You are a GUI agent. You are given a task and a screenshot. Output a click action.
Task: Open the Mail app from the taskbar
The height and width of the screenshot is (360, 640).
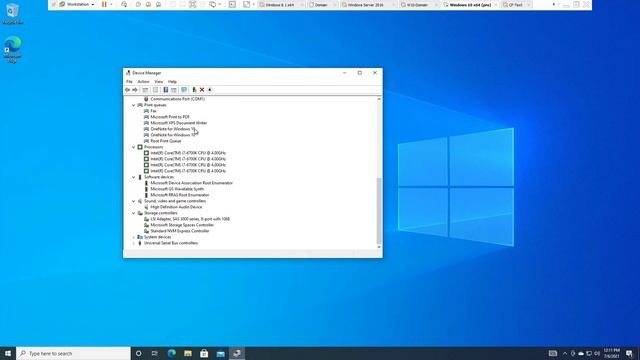(x=220, y=353)
